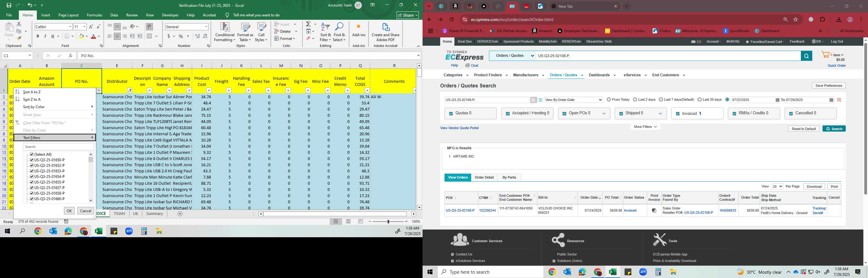Open Find & Select in Excel ribbon

point(339,32)
